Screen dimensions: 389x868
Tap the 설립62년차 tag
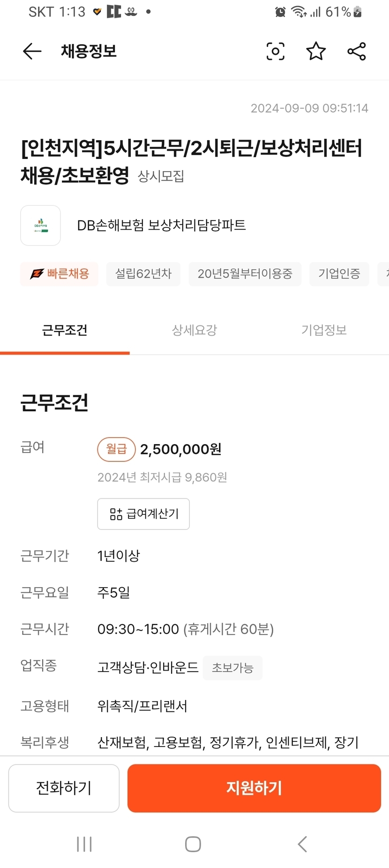pyautogui.click(x=143, y=274)
